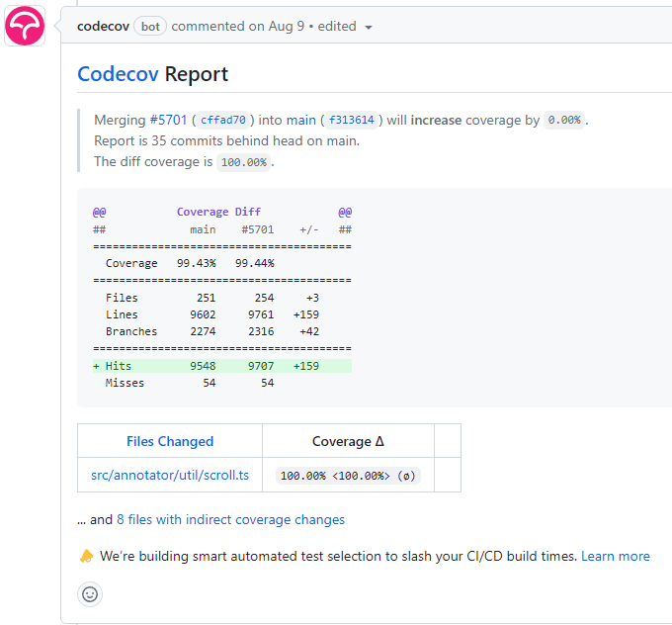Image resolution: width=672 pixels, height=625 pixels.
Task: Click the highlighted Hits row label
Action: pyautogui.click(x=119, y=366)
